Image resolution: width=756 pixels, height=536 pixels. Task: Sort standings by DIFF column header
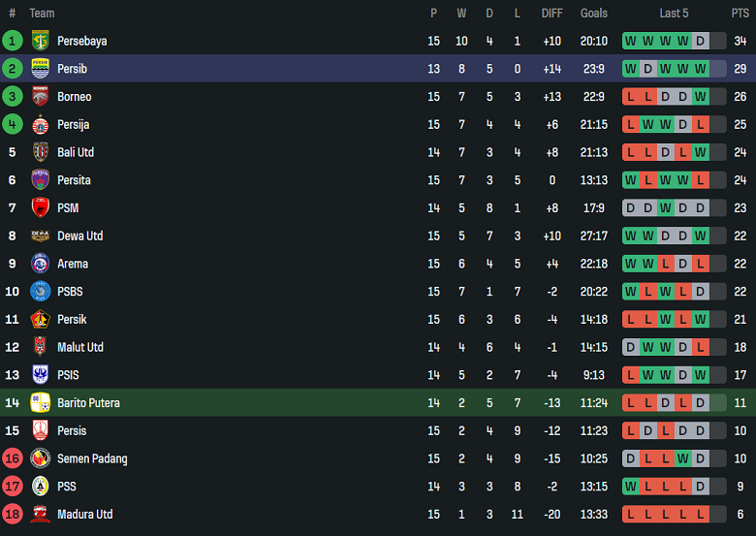[x=551, y=13]
